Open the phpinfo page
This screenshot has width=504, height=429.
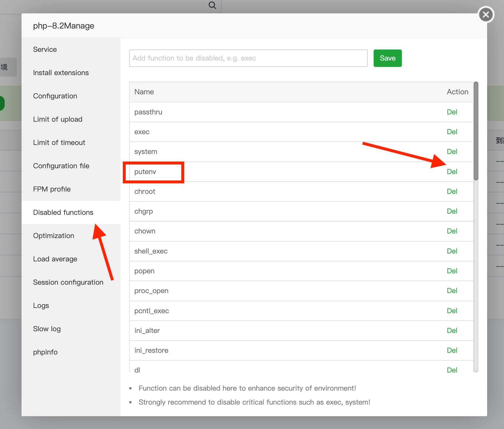pyautogui.click(x=45, y=352)
